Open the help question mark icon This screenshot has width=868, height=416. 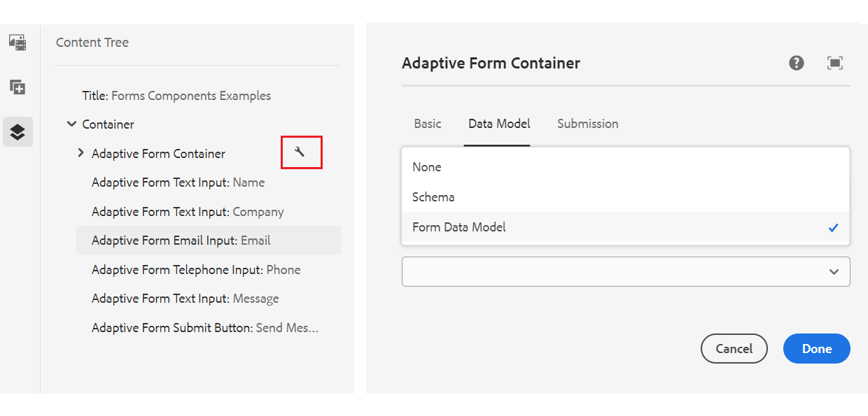coord(796,63)
